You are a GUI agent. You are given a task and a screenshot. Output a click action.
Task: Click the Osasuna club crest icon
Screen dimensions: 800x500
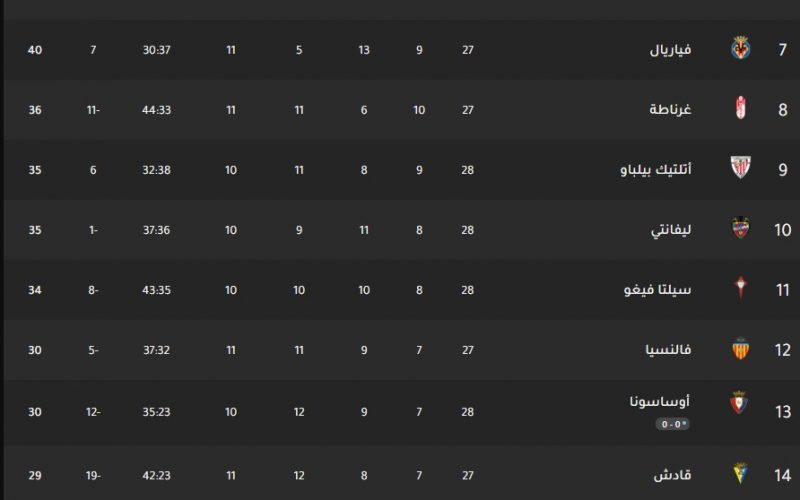coord(739,403)
